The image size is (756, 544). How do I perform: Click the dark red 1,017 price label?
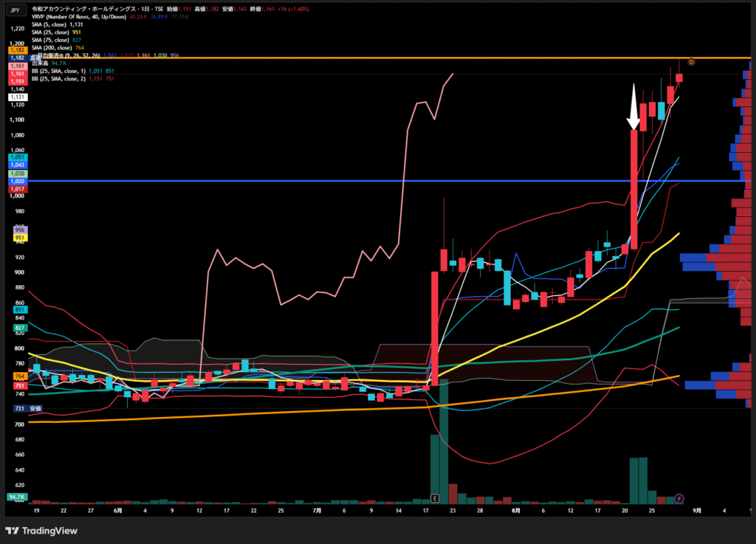tap(18, 189)
